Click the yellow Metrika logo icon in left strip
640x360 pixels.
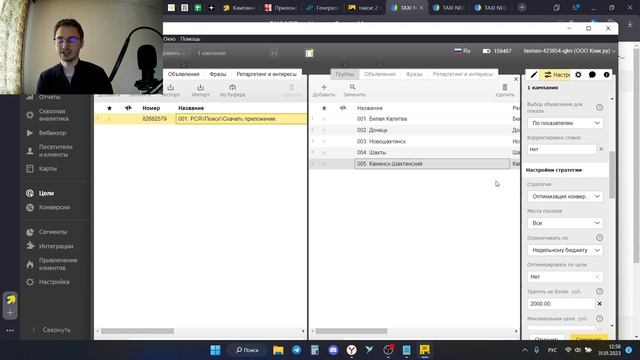point(10,299)
